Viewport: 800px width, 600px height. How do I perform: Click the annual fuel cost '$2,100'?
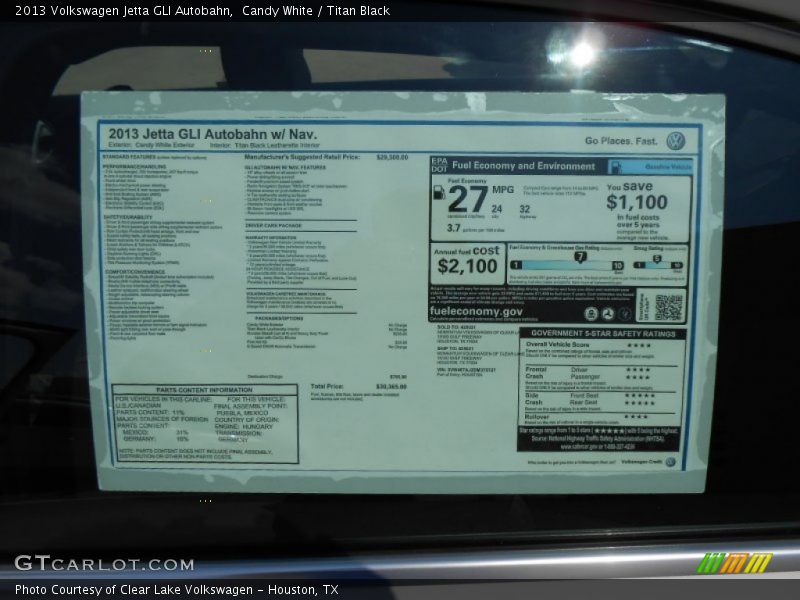tap(467, 266)
